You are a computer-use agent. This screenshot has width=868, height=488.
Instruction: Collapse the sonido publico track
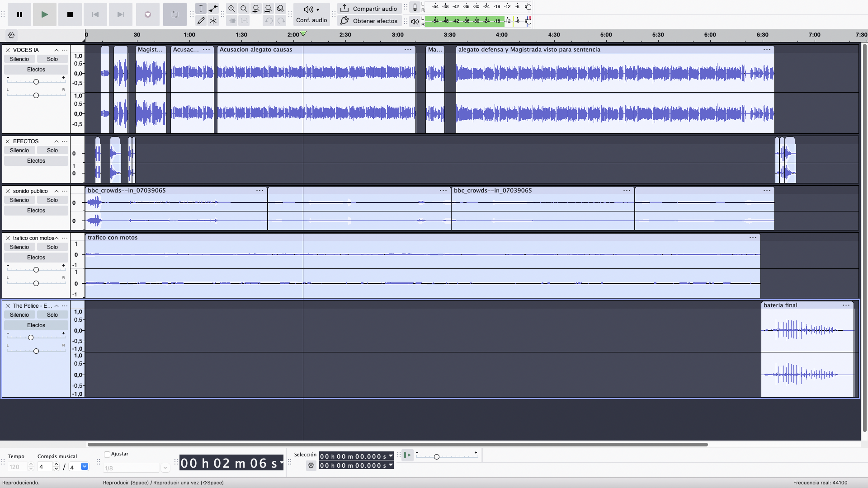pos(57,191)
